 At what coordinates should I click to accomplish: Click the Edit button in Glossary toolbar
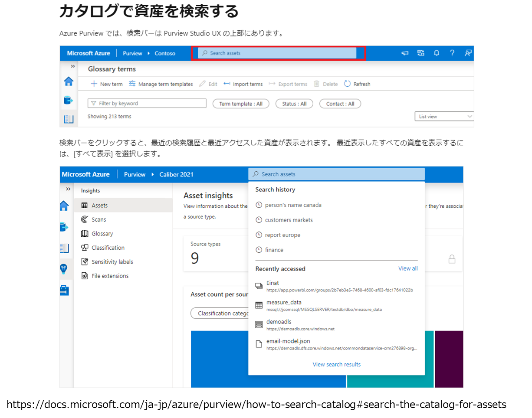coord(208,84)
